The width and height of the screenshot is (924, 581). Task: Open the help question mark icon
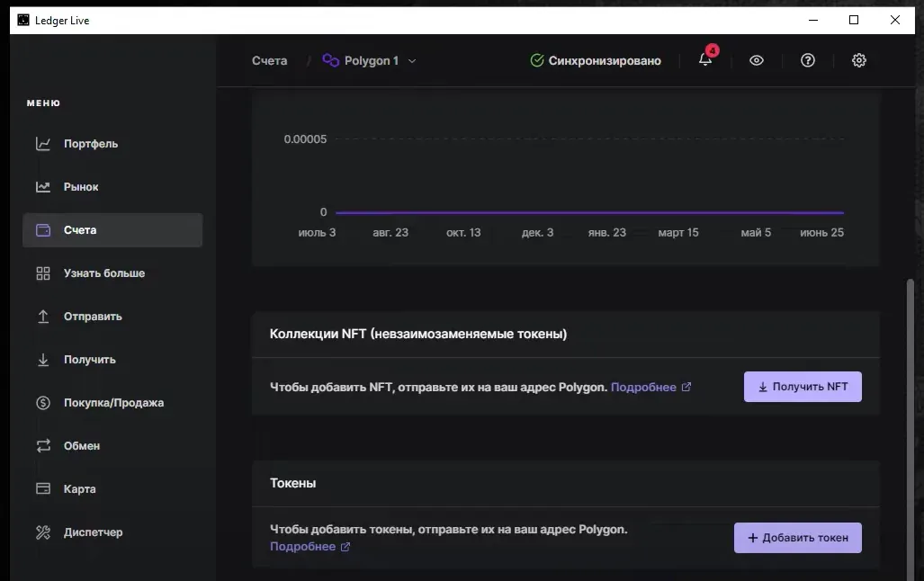[808, 60]
